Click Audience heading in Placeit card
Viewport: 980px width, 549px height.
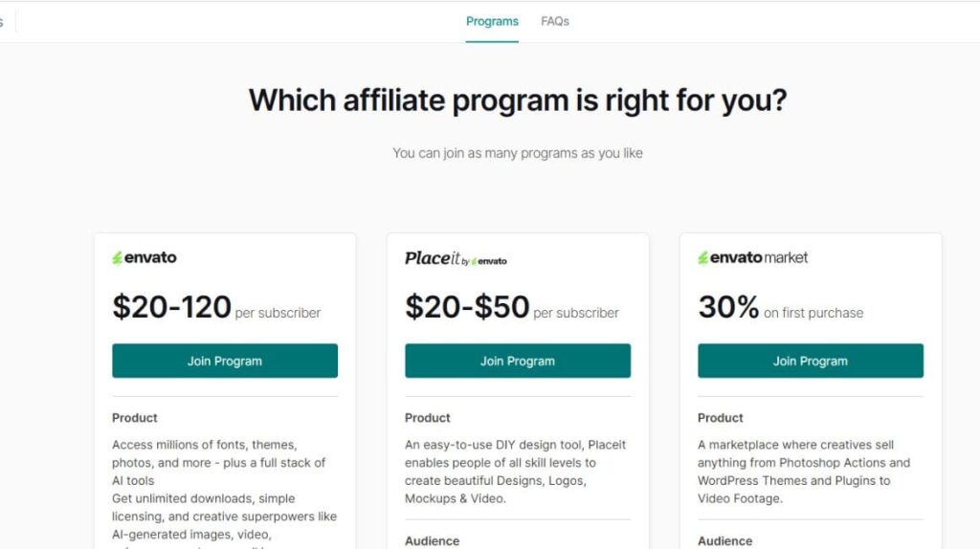tap(433, 540)
